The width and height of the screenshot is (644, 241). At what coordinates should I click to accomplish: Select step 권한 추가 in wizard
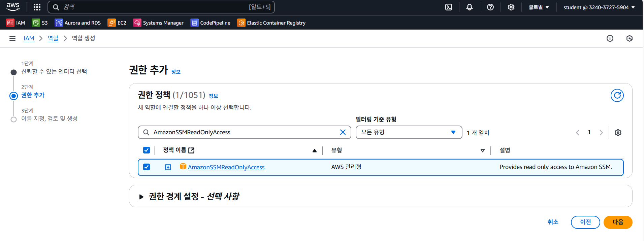(x=33, y=95)
